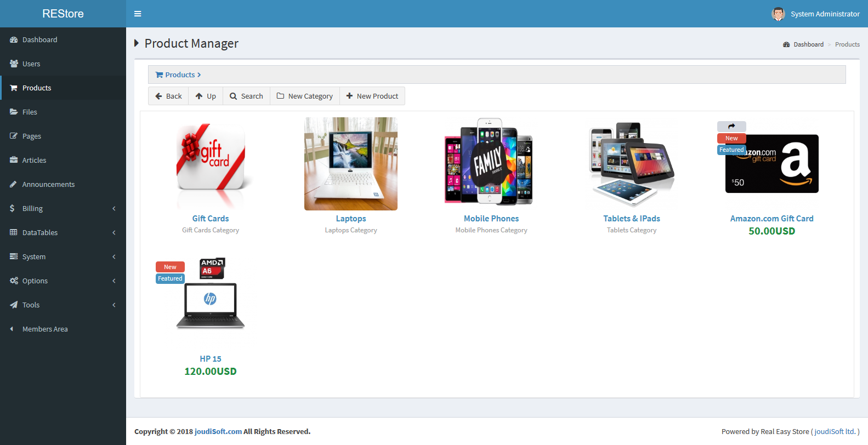The height and width of the screenshot is (445, 868).
Task: Open the Announcements menu item
Action: pos(63,184)
